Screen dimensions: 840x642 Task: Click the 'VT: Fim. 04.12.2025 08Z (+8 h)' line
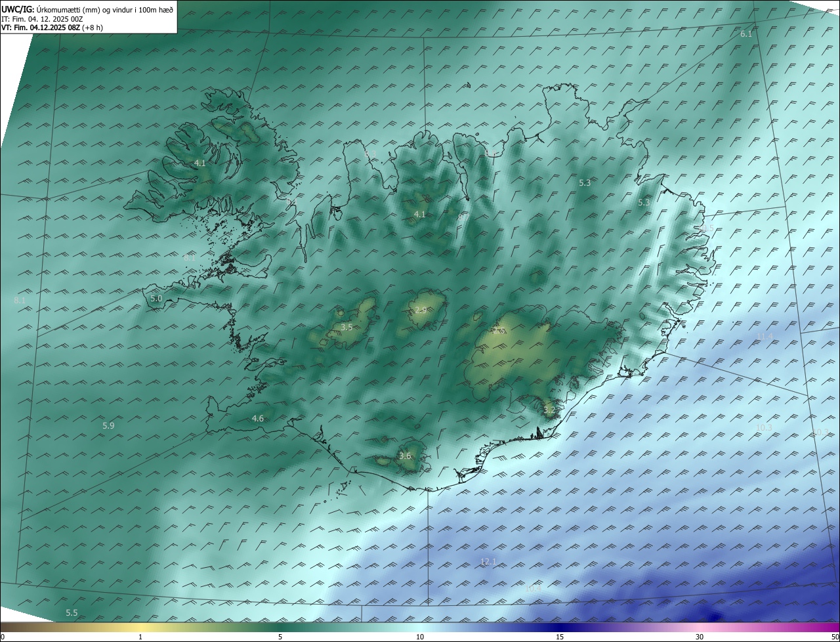coord(52,28)
